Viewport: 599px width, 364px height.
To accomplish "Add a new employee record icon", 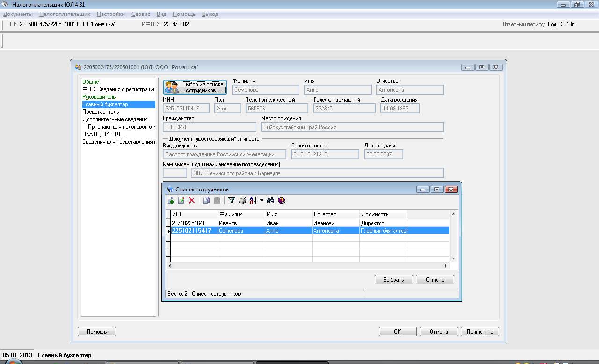I will (x=171, y=200).
